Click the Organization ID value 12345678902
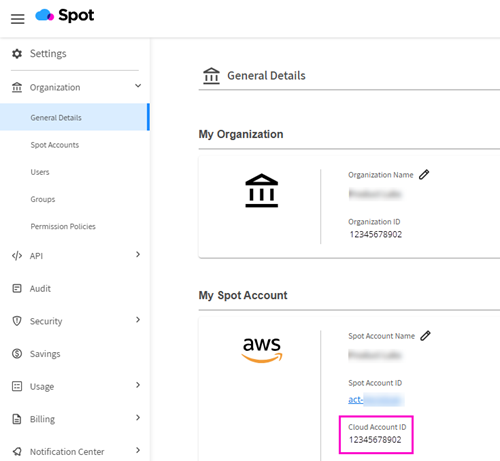 (376, 234)
